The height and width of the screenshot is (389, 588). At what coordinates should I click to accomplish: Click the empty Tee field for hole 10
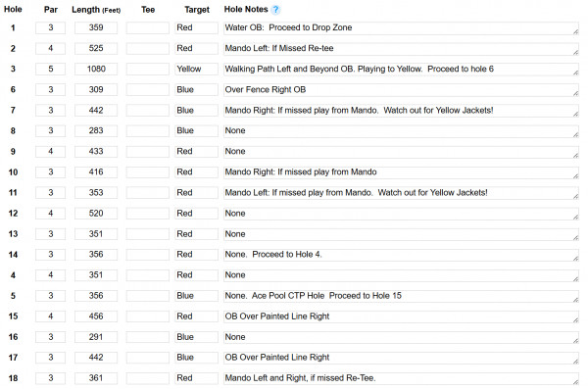pyautogui.click(x=147, y=172)
